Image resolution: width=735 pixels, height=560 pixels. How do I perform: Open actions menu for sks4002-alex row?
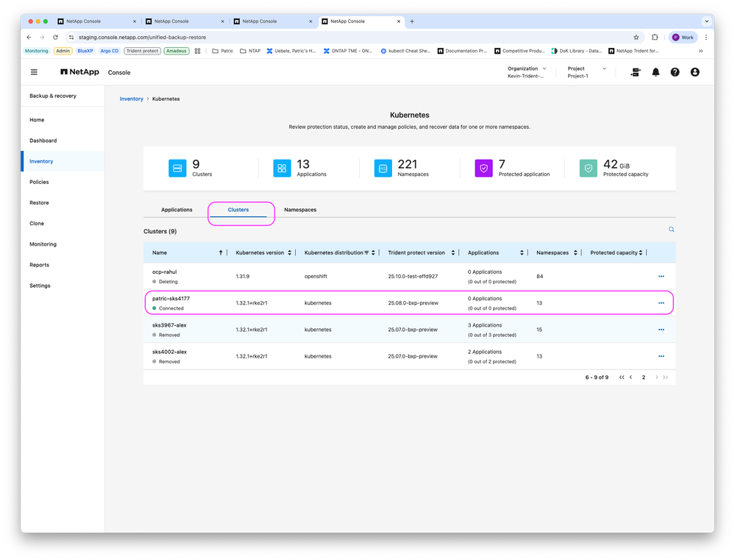click(x=661, y=356)
